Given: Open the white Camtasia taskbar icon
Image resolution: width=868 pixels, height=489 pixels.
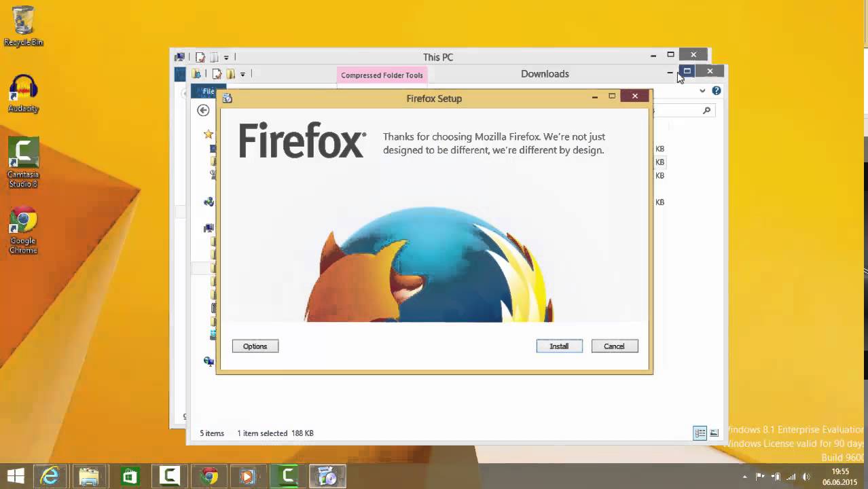Looking at the screenshot, I should [169, 476].
